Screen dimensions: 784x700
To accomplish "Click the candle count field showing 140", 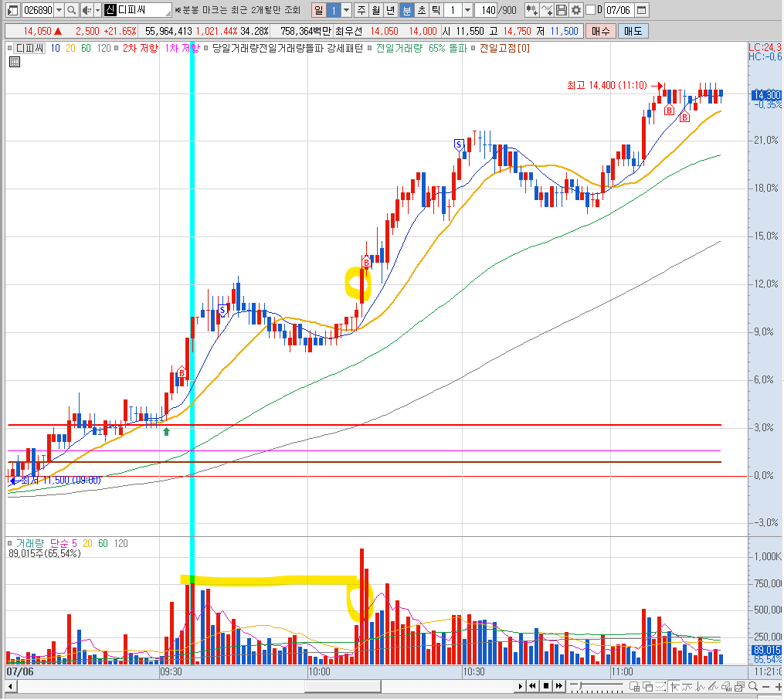I will 486,9.
